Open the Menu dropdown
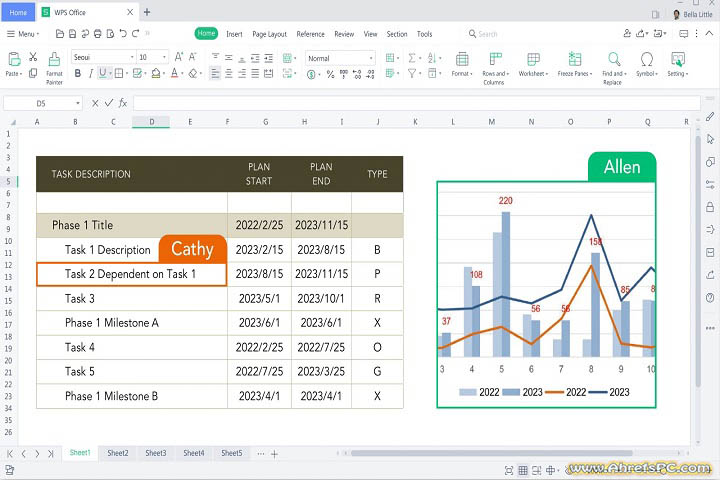Image resolution: width=720 pixels, height=480 pixels. tap(23, 34)
